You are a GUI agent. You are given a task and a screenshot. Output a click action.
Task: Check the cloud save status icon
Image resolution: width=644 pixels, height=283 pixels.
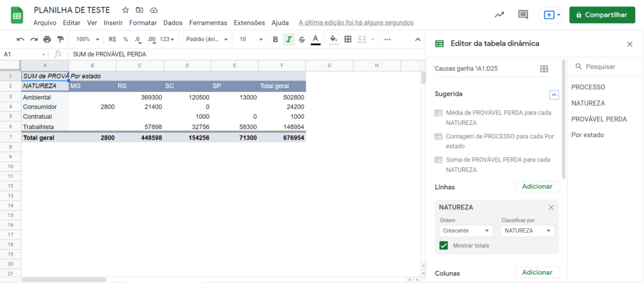[x=153, y=10]
